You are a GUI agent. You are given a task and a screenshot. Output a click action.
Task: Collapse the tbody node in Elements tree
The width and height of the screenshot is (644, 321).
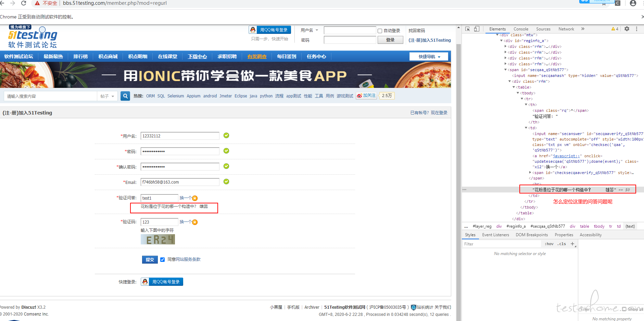pos(518,93)
